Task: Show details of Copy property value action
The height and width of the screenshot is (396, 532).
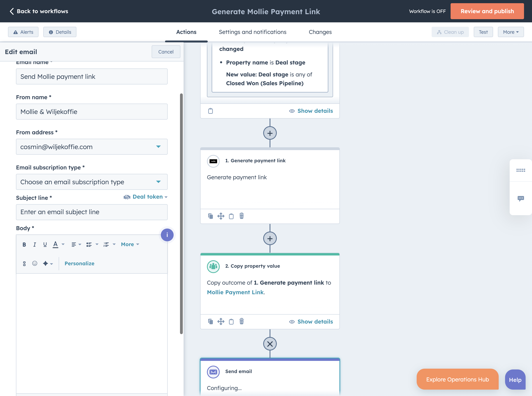Action: click(311, 322)
